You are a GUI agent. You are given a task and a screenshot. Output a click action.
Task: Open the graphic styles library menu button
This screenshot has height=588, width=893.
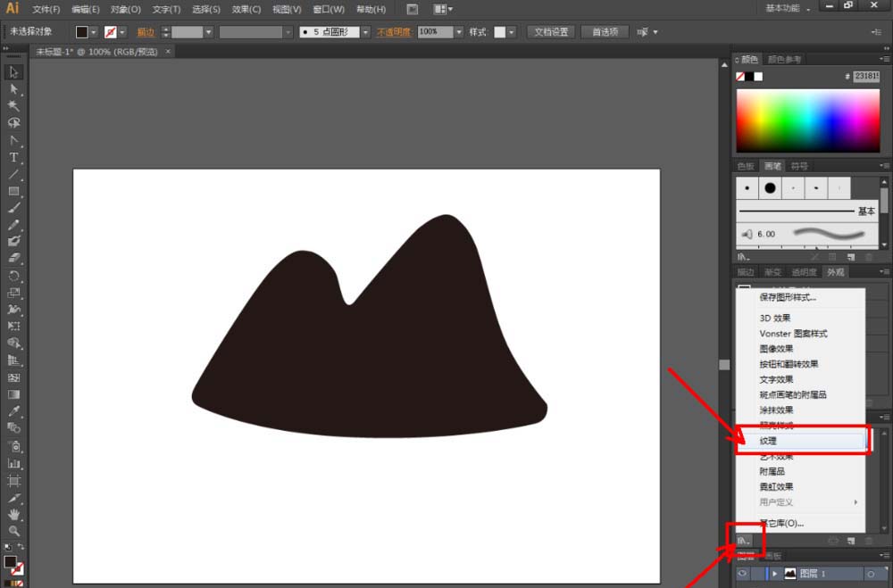click(744, 540)
